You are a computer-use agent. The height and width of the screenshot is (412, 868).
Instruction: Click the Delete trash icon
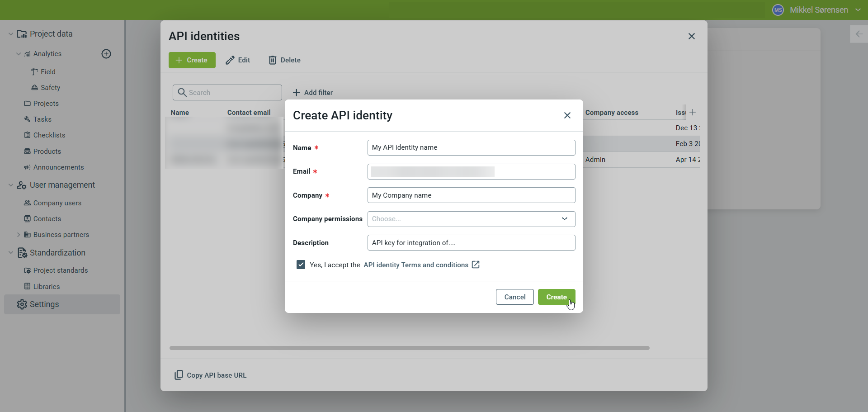click(273, 60)
